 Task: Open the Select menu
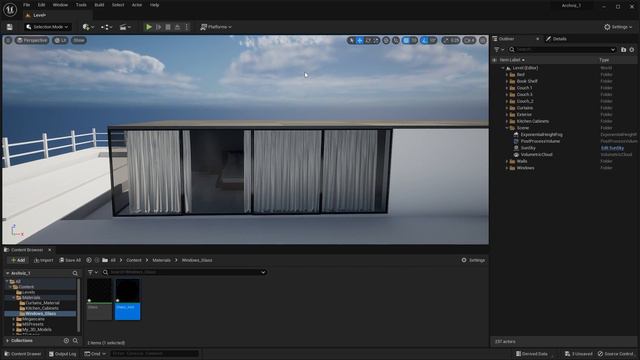(118, 5)
